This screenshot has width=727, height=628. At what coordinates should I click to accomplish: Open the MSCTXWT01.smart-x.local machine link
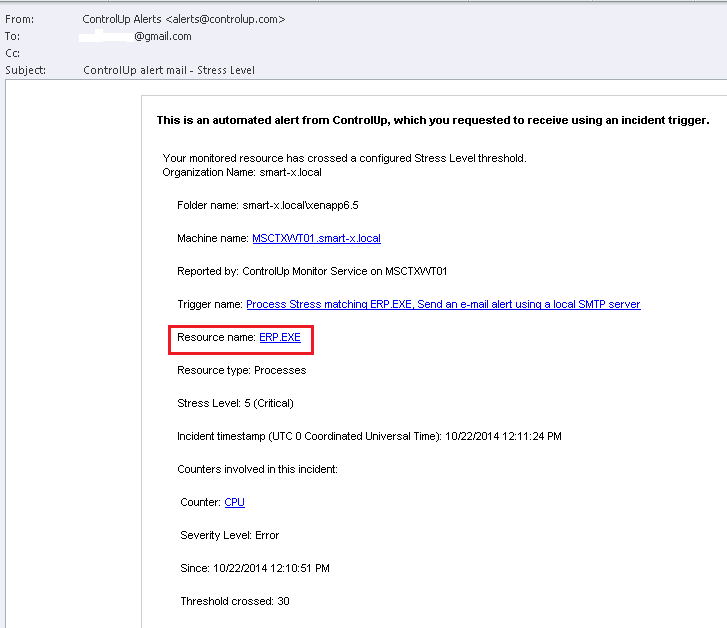coord(316,238)
